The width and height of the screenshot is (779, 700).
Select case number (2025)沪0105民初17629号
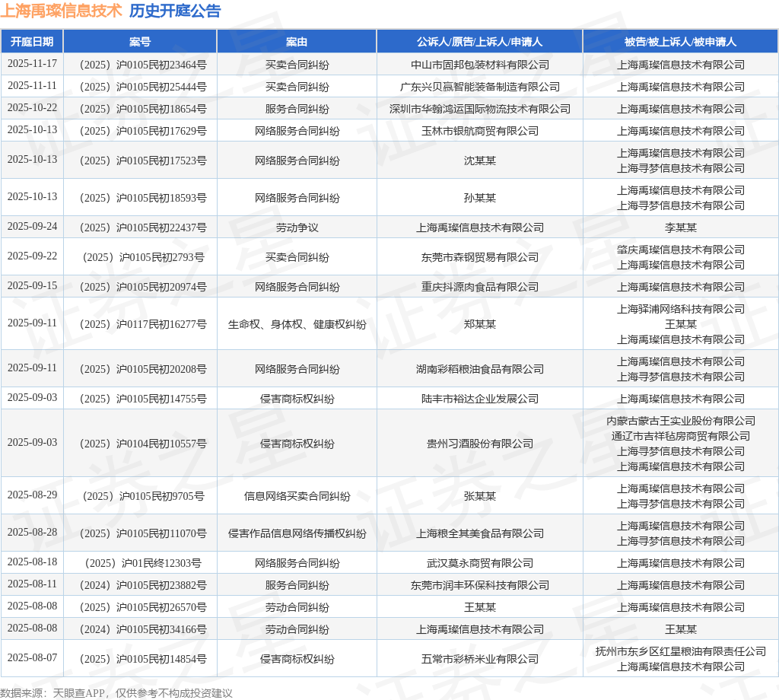pyautogui.click(x=143, y=131)
